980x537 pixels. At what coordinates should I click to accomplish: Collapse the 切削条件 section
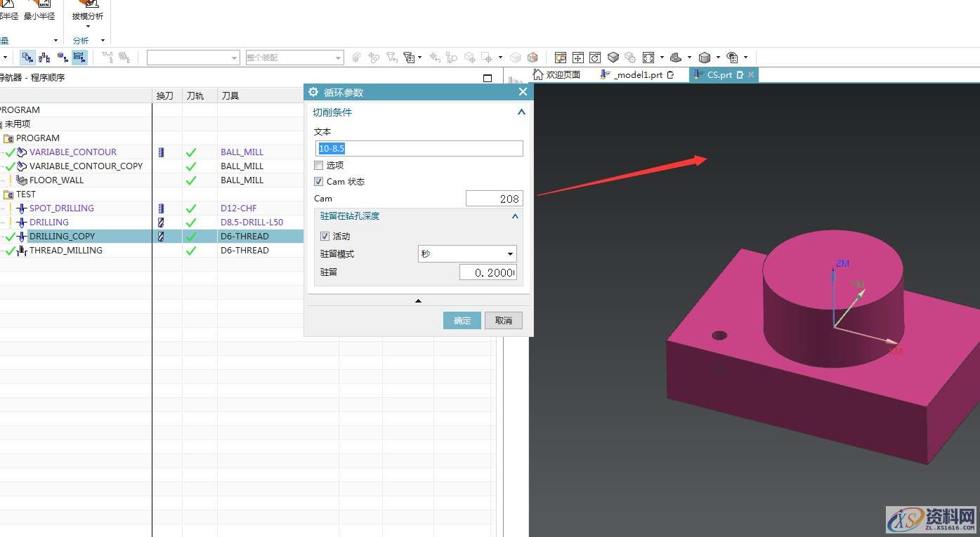click(521, 112)
